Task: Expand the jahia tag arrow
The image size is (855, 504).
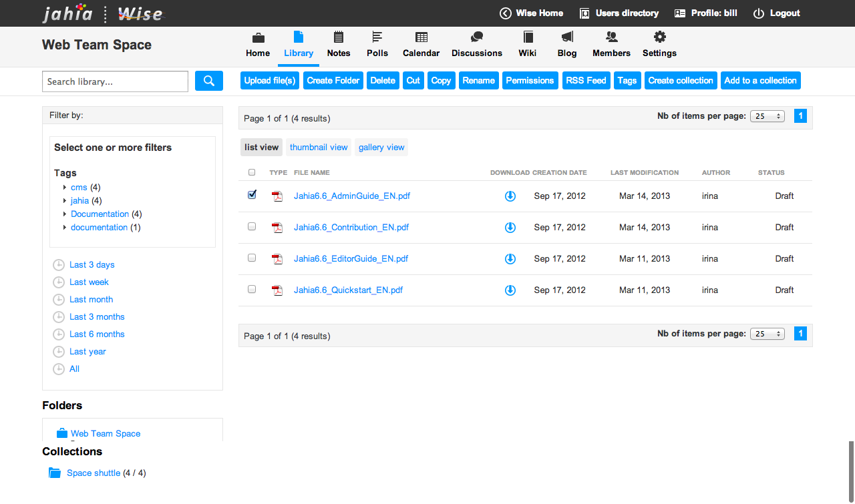Action: point(65,201)
